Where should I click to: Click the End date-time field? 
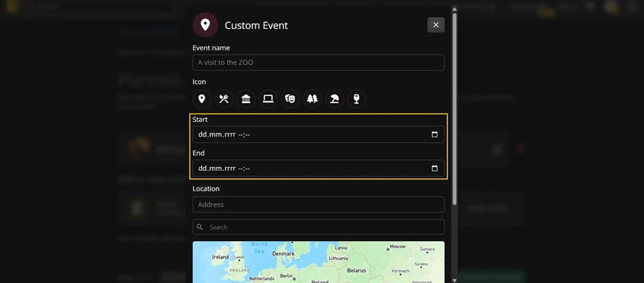319,169
